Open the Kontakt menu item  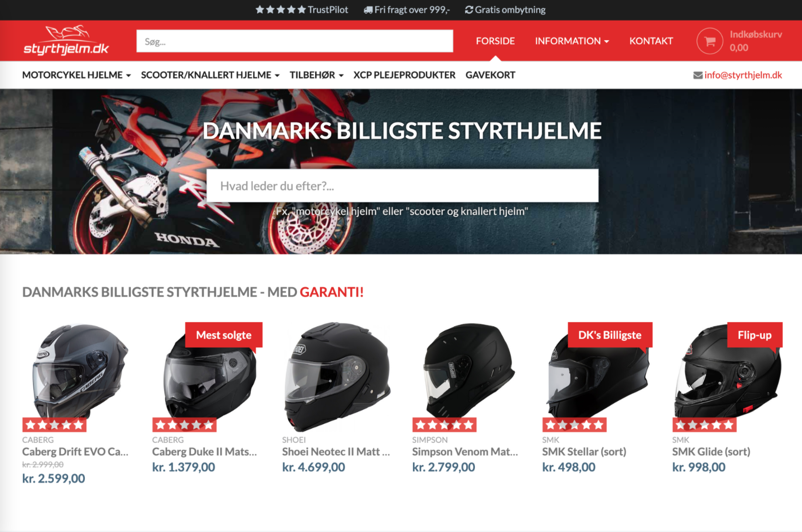tap(651, 41)
